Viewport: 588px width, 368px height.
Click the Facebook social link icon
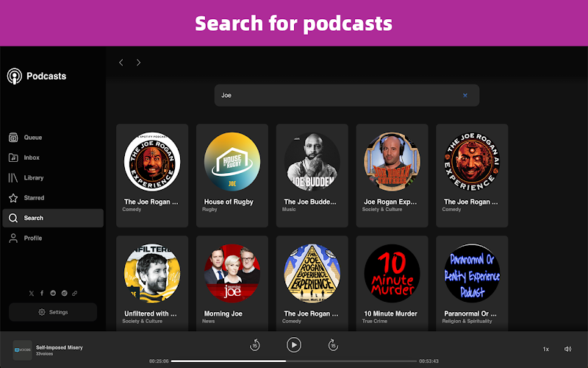pyautogui.click(x=42, y=293)
